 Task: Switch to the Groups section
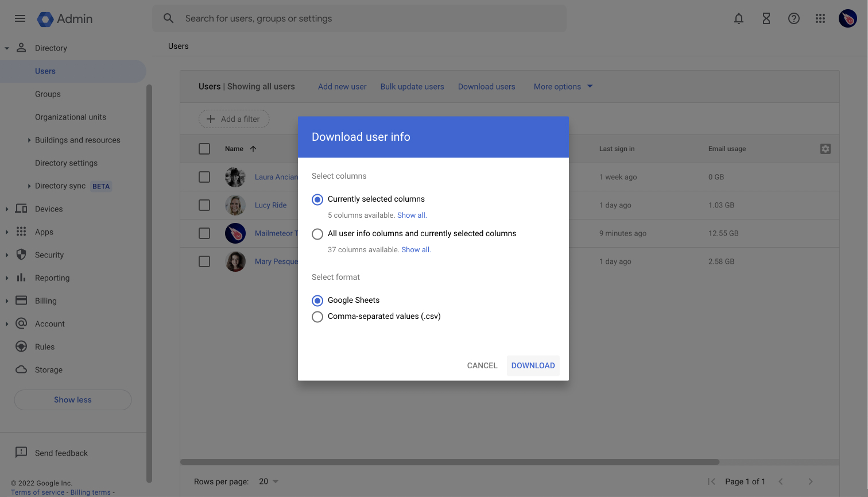pyautogui.click(x=49, y=94)
